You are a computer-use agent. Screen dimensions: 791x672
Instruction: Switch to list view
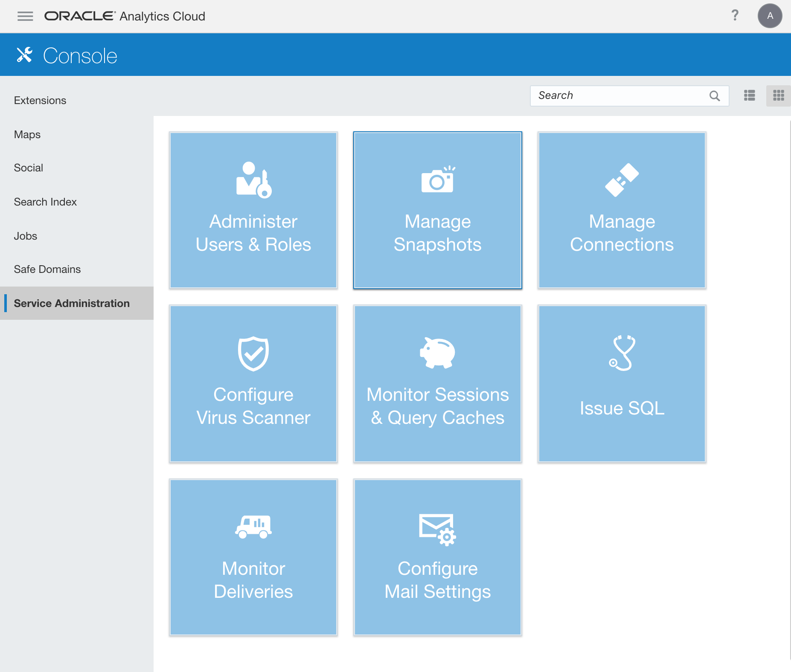coord(750,96)
